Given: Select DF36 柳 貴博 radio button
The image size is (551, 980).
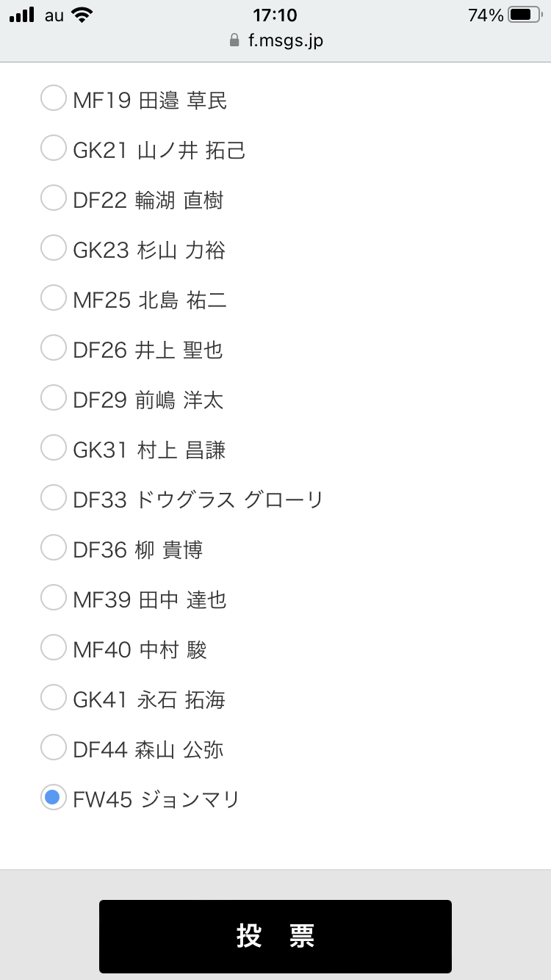Looking at the screenshot, I should [54, 548].
